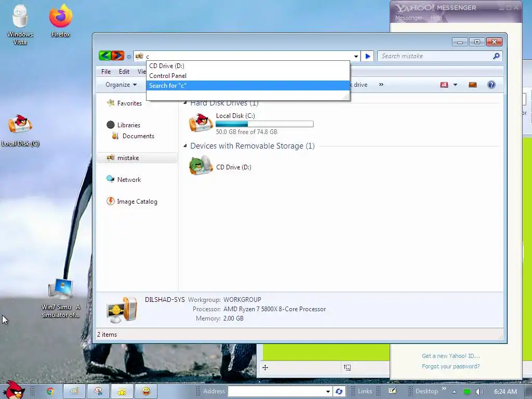This screenshot has height=399, width=532.
Task: Select CD Drive (D:) suggestion
Action: tap(248, 66)
